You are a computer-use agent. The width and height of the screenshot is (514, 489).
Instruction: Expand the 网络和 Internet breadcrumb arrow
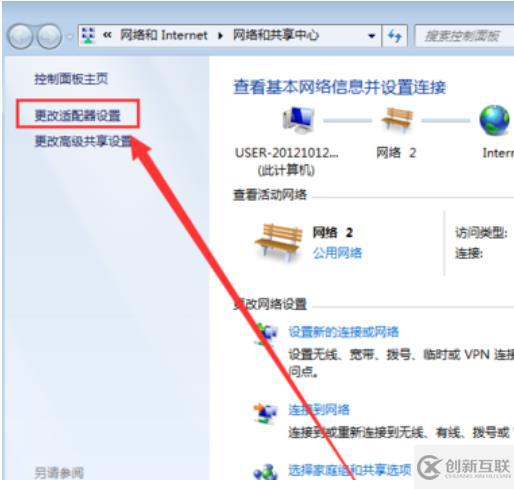220,35
